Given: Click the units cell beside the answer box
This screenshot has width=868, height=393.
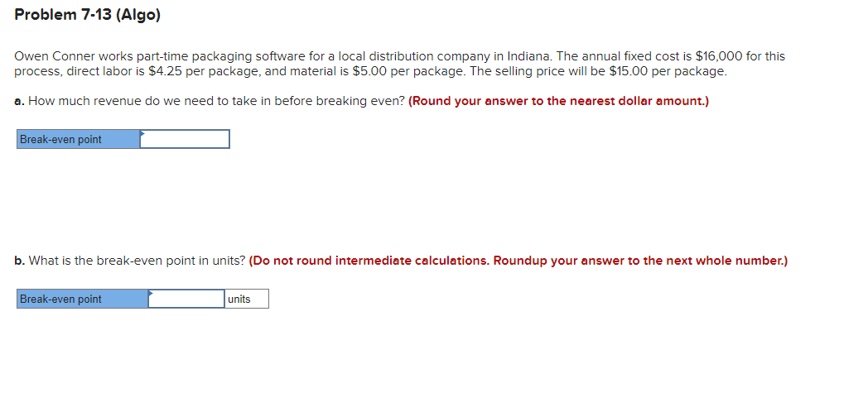Looking at the screenshot, I should point(246,299).
